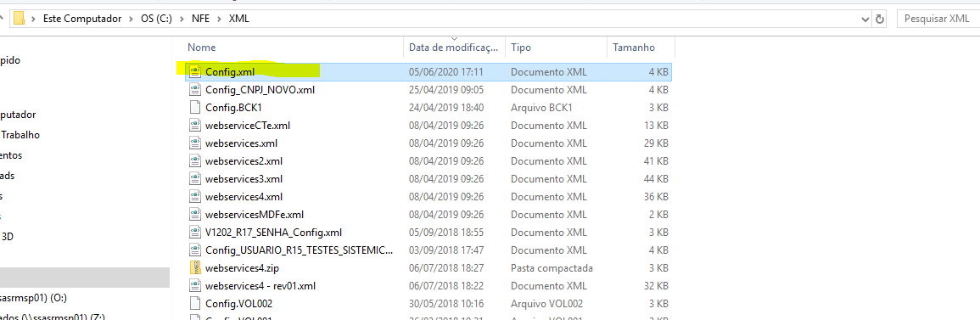The image size is (980, 320).
Task: Select webserviceCTe.xml file name
Action: tap(248, 125)
